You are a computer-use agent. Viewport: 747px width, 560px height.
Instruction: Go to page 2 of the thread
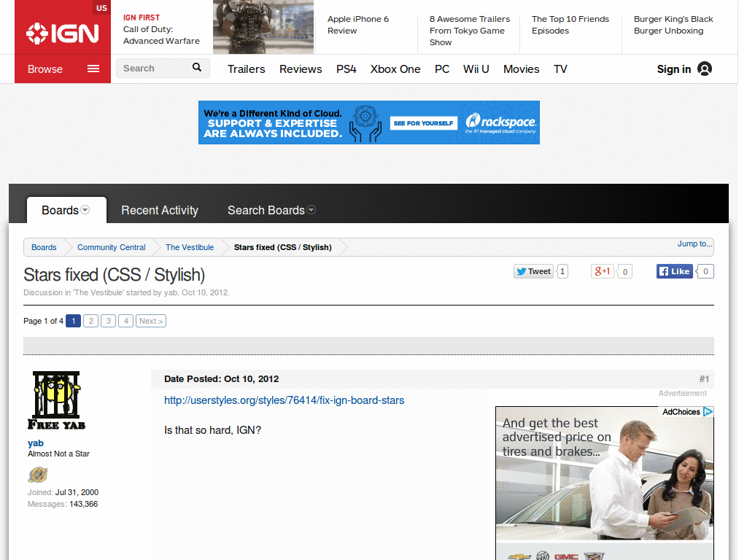90,321
